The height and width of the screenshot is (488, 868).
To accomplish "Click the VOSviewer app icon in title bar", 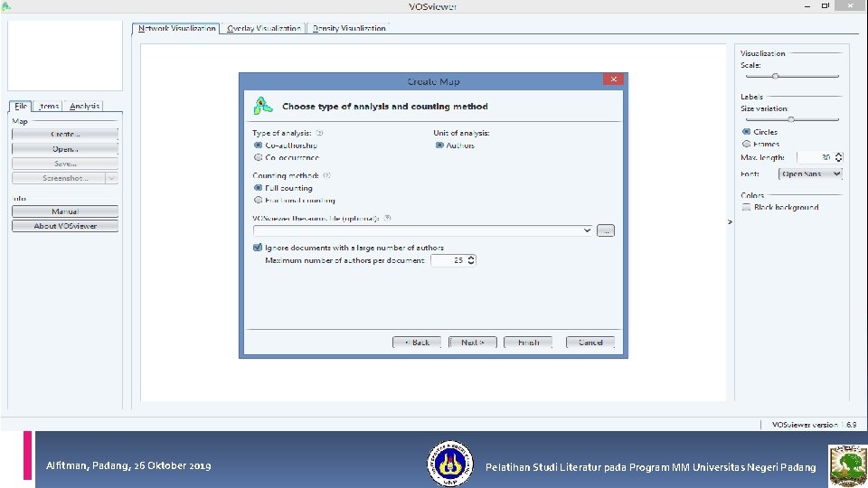I will click(6, 6).
